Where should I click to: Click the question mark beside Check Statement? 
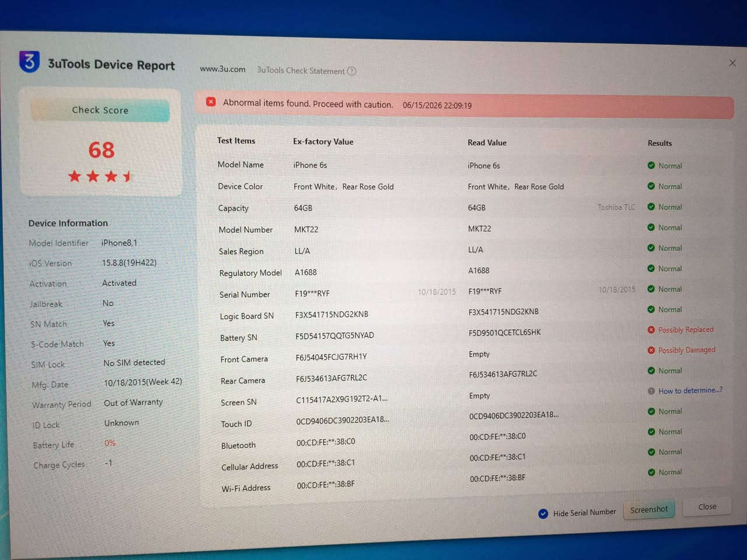351,71
